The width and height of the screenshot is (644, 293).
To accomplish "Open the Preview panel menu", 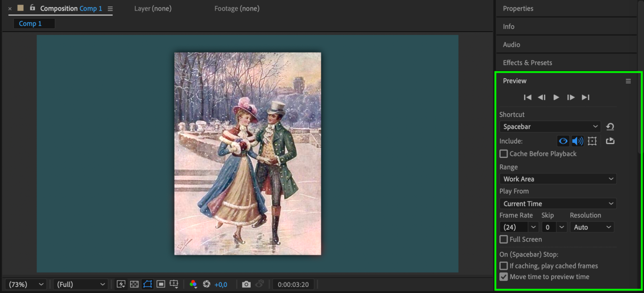I will (628, 81).
